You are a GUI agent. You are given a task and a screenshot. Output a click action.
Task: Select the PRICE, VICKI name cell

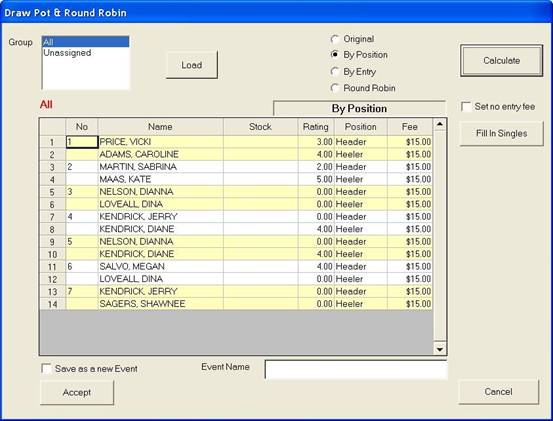(160, 142)
